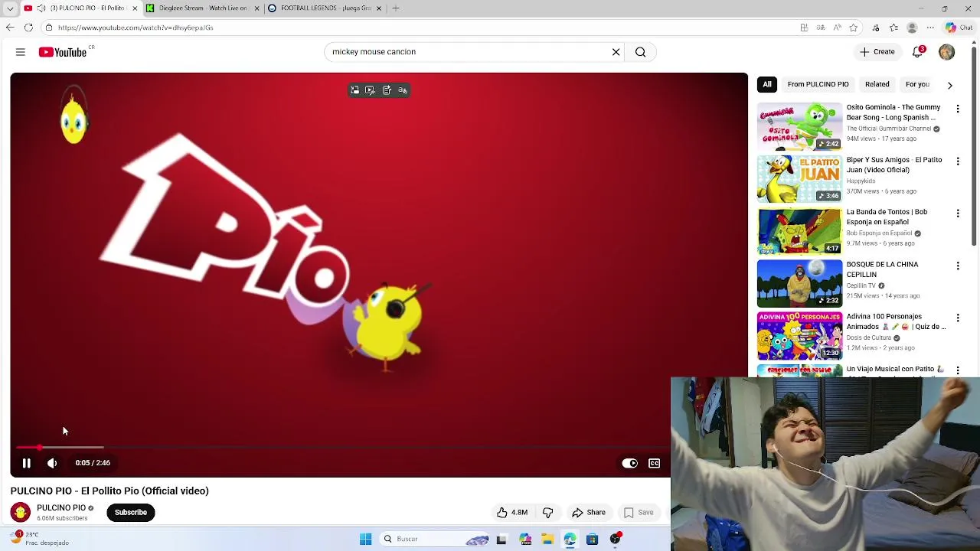Viewport: 980px width, 551px height.
Task: Open the PULCINO PIO channel name link
Action: (x=61, y=507)
